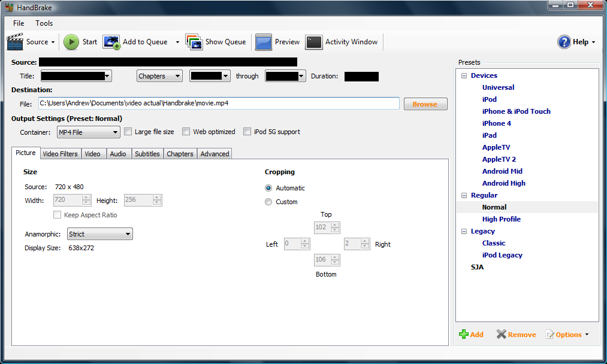Image resolution: width=607 pixels, height=364 pixels.
Task: Click the green plus Add preset icon
Action: click(463, 334)
